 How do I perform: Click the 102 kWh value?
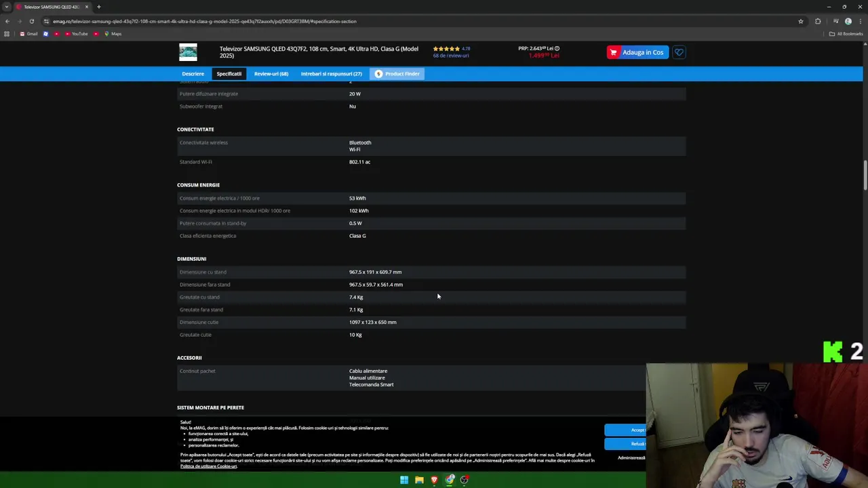[x=359, y=211]
